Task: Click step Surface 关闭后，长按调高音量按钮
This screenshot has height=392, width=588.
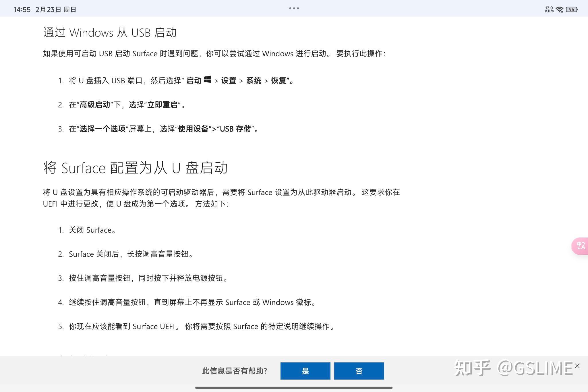Action: click(131, 254)
